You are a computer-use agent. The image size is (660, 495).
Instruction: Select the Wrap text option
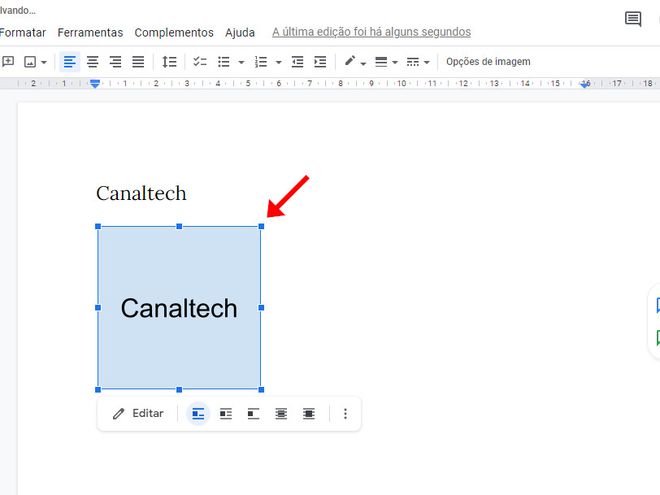226,414
